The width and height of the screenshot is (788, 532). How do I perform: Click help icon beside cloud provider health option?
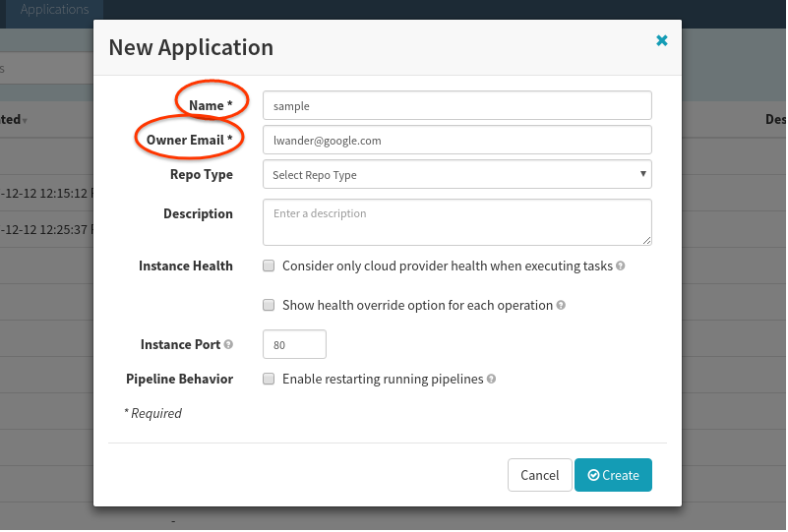point(621,266)
